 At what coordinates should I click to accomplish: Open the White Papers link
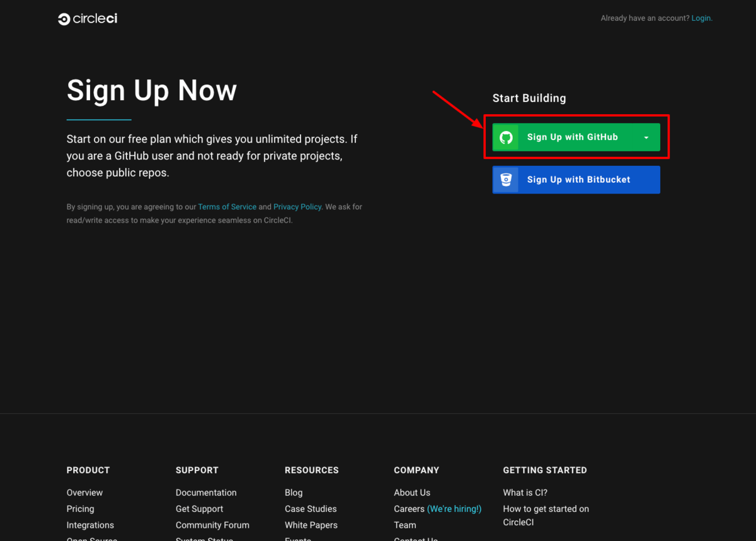[x=311, y=525]
